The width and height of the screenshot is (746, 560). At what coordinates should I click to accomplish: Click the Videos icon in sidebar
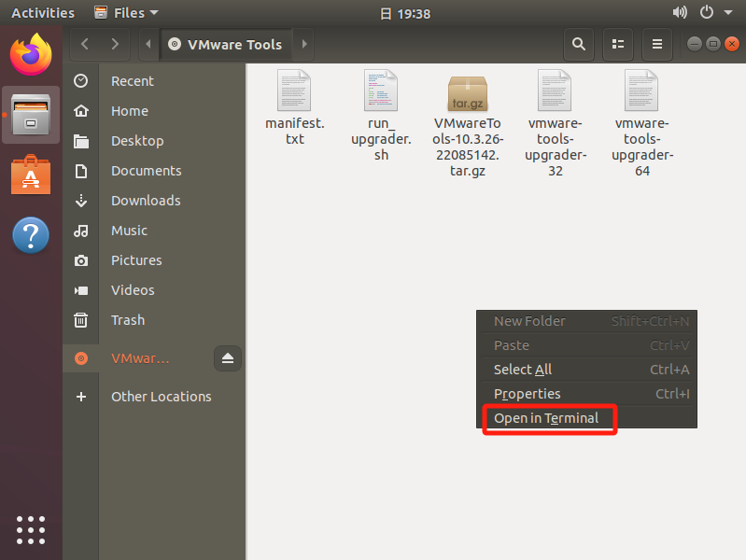tap(81, 290)
